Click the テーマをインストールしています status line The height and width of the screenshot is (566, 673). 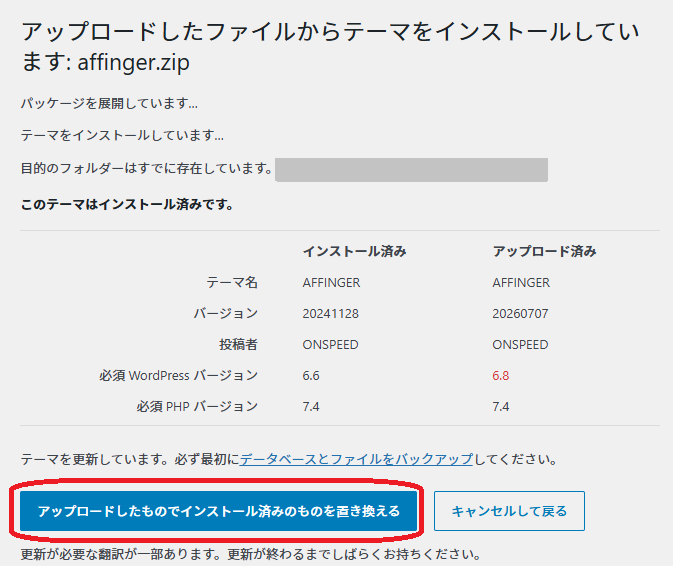(122, 136)
